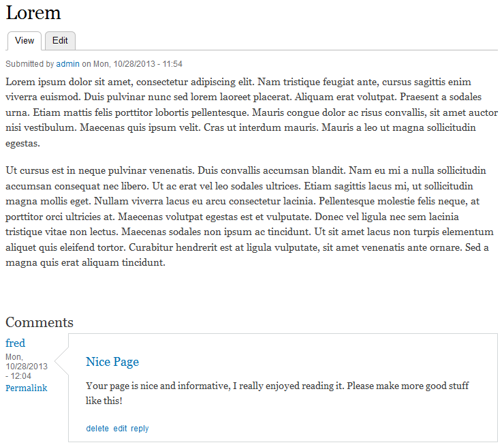Open the admin author profile link
Viewport: 504px width, 447px height.
click(68, 64)
